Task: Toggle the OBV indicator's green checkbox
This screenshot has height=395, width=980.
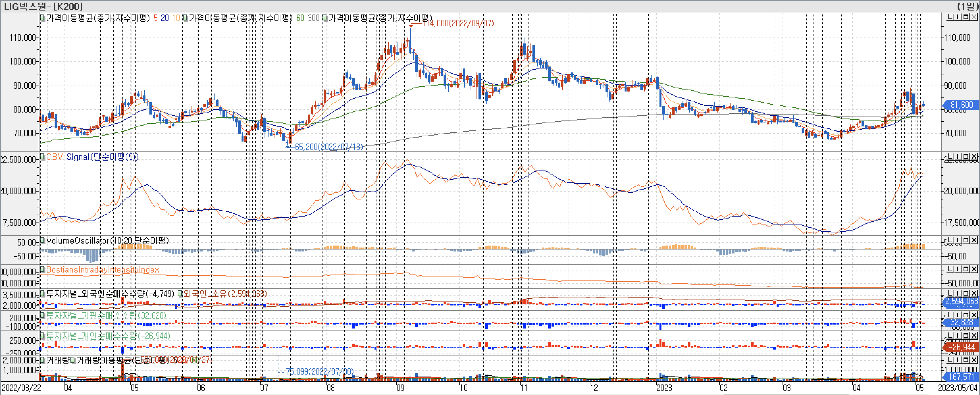Action: (42, 156)
